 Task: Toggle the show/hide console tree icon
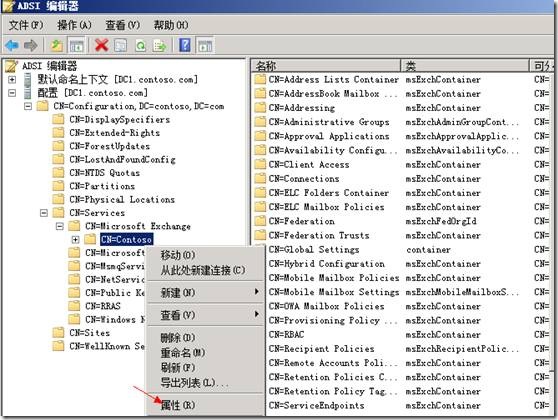coord(77,45)
